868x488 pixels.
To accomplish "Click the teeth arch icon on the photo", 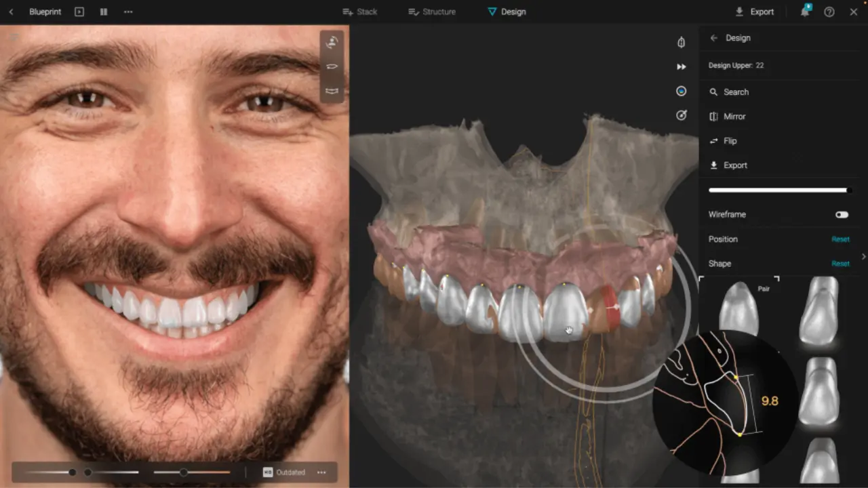I will coord(332,91).
